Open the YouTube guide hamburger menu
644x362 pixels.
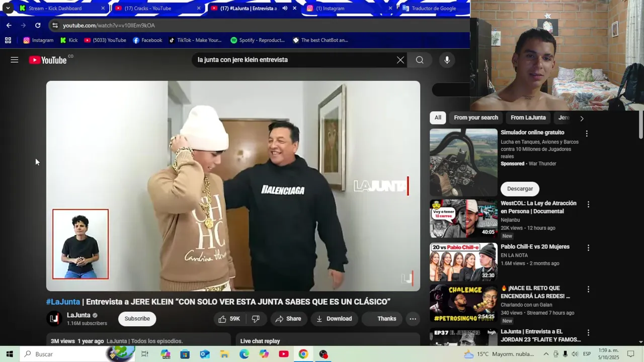pos(15,60)
